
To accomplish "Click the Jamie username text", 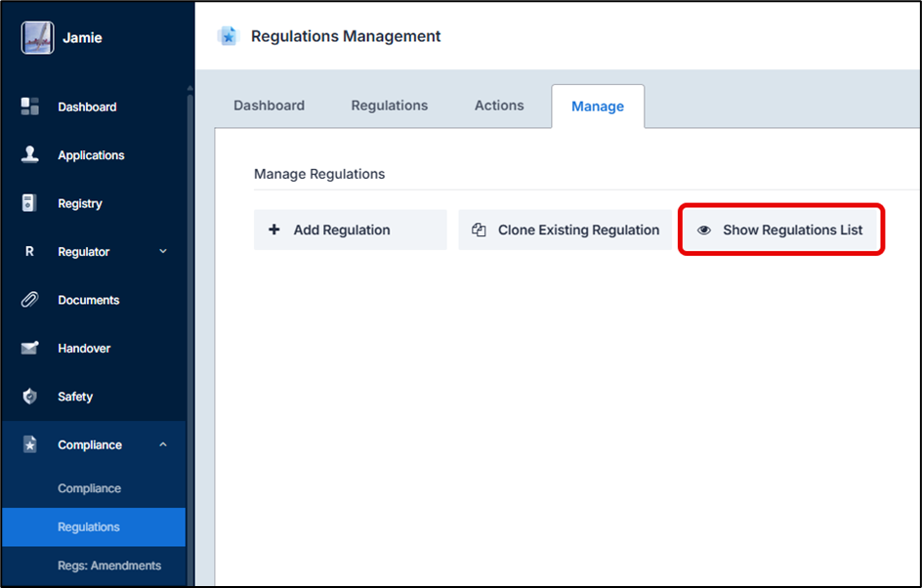I will tap(82, 38).
